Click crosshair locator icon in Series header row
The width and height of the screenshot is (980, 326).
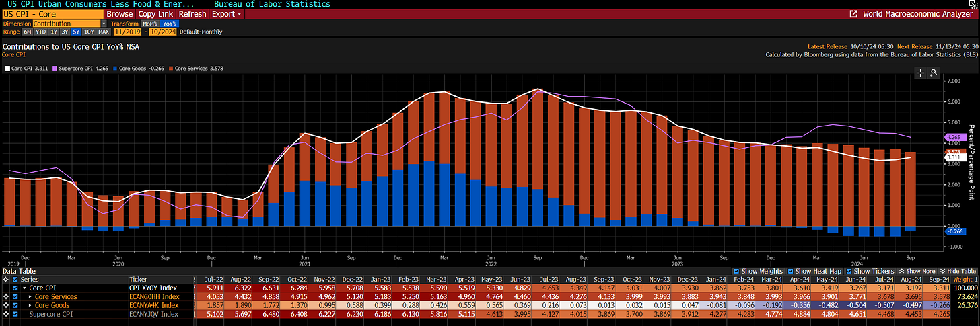(5, 279)
